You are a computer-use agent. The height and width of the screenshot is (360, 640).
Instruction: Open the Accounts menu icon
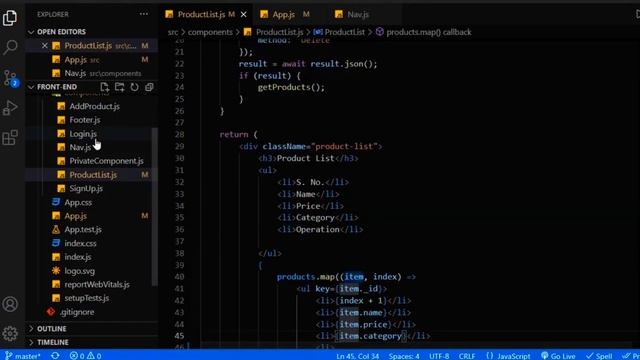point(10,304)
